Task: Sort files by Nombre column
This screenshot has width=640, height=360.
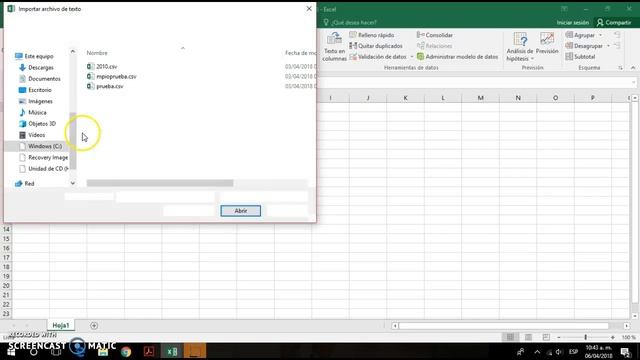Action: tap(97, 53)
